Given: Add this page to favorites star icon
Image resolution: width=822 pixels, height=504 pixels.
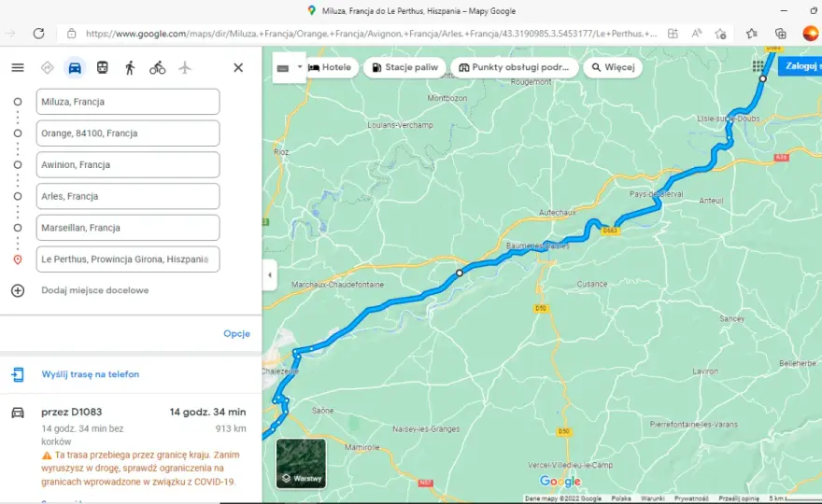Looking at the screenshot, I should (x=721, y=34).
